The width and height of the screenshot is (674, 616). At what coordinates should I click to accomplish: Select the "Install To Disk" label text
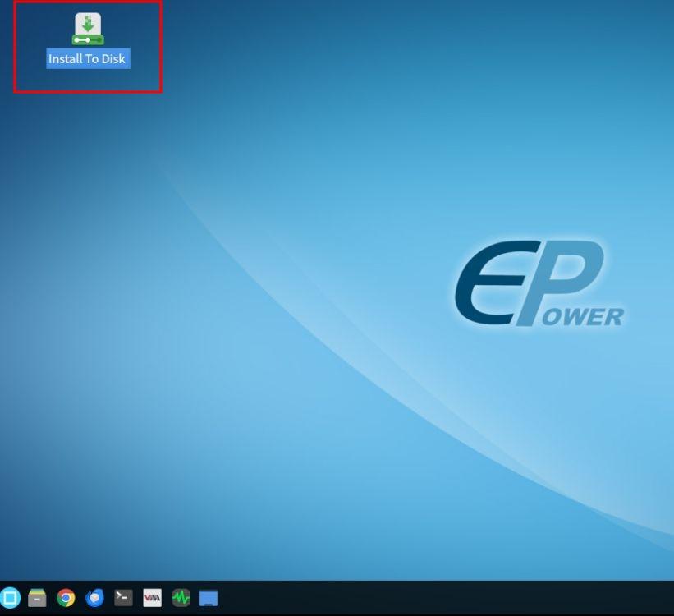88,58
